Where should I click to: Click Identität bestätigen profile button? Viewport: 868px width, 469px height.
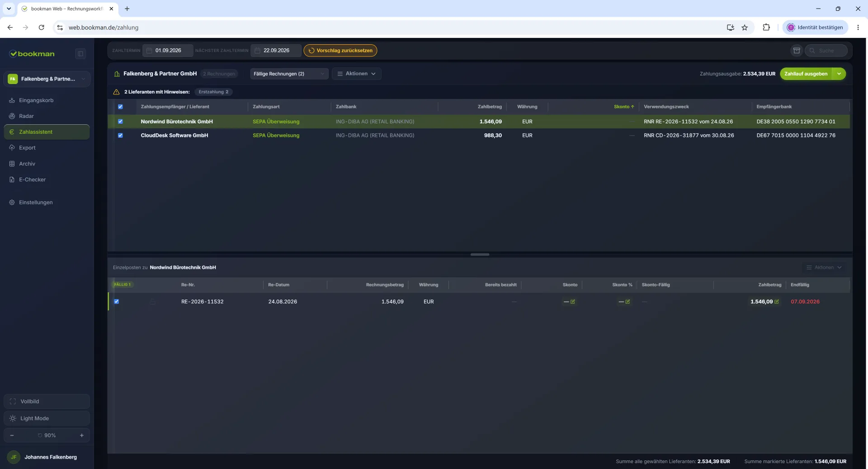coord(815,28)
